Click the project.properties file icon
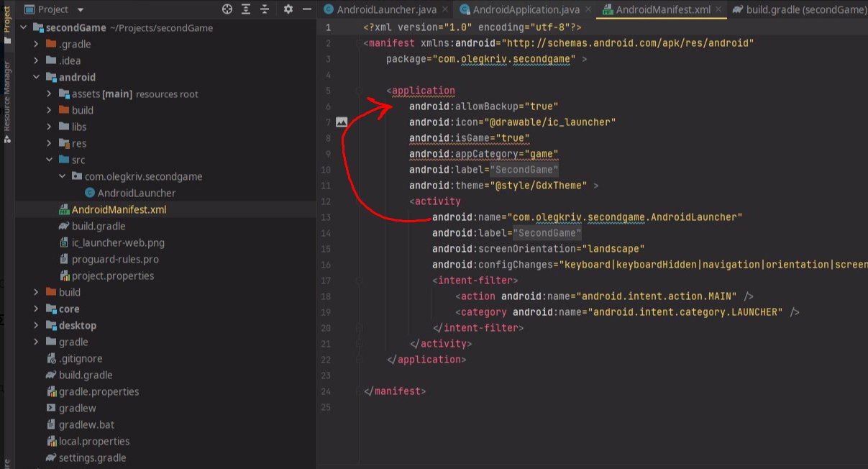The image size is (868, 469). pyautogui.click(x=64, y=276)
